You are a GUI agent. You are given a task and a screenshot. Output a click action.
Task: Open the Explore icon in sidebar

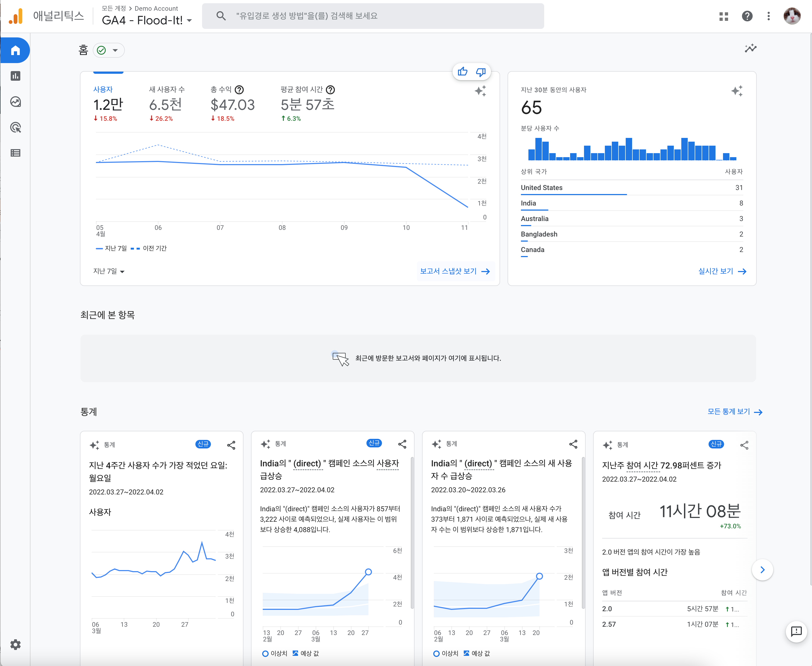[x=15, y=102]
